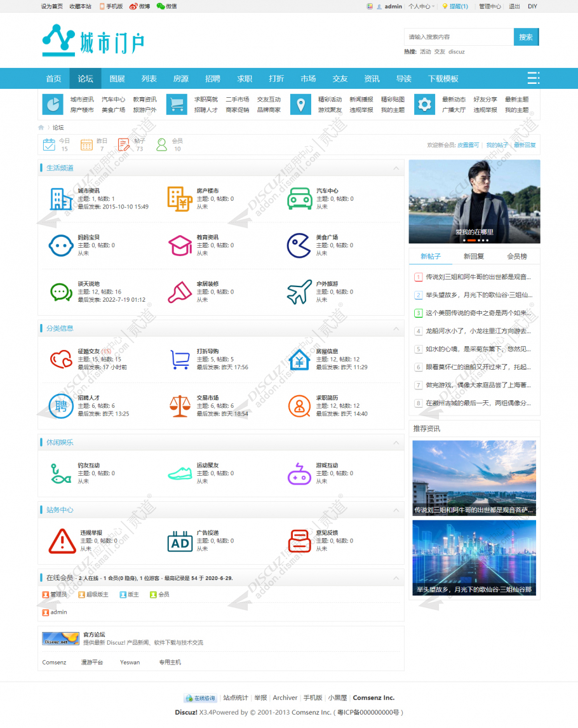Open post 举头望故乡，月光下的歌仙谷

point(479,295)
